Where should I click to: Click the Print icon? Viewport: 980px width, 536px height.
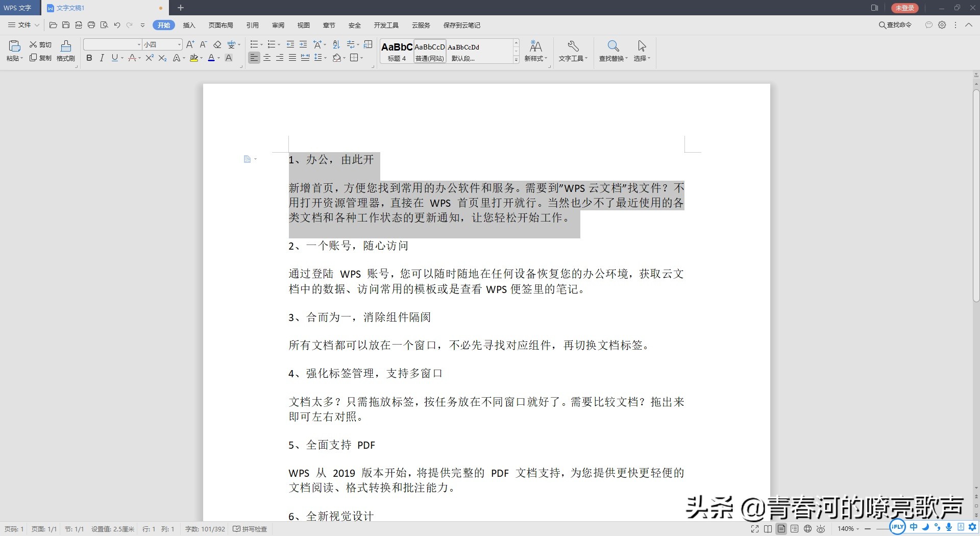[x=91, y=25]
